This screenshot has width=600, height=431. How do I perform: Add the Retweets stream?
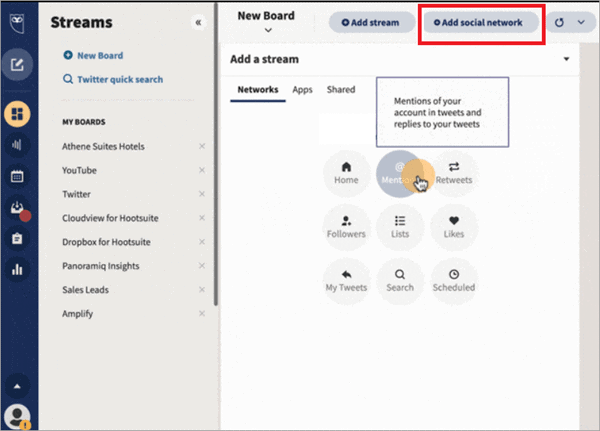pos(454,174)
